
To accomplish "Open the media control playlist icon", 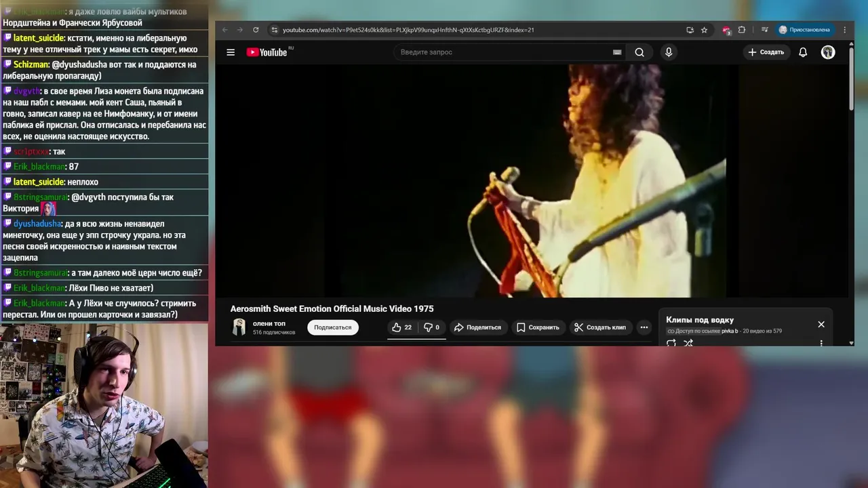I will (x=765, y=30).
